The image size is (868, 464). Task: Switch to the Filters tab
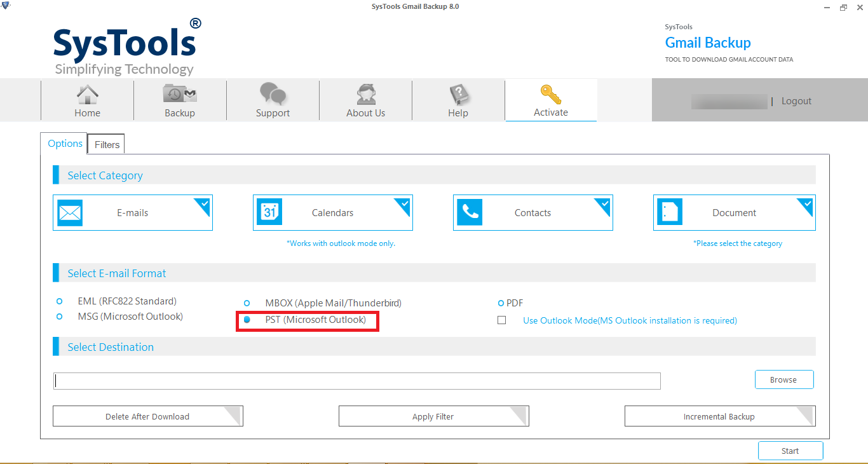click(107, 145)
